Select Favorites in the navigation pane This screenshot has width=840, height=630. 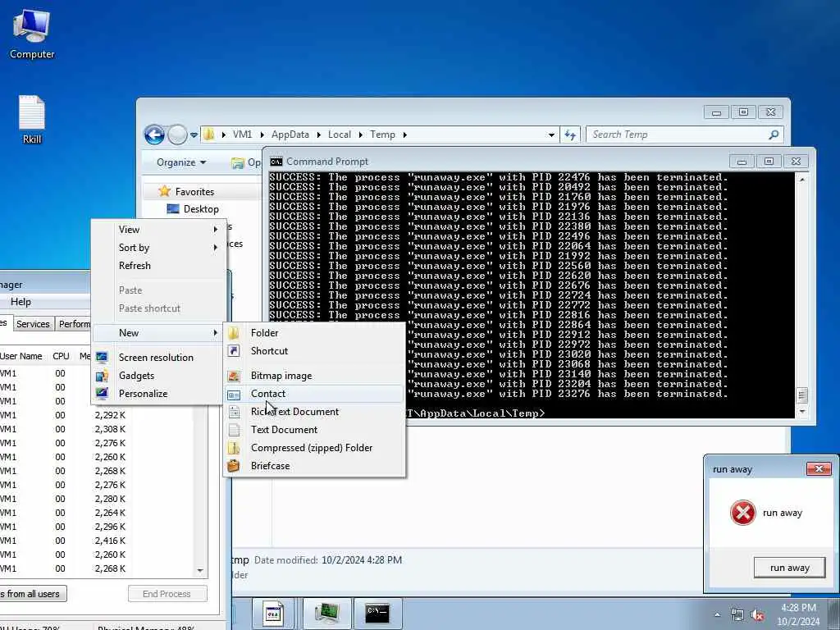(x=194, y=191)
